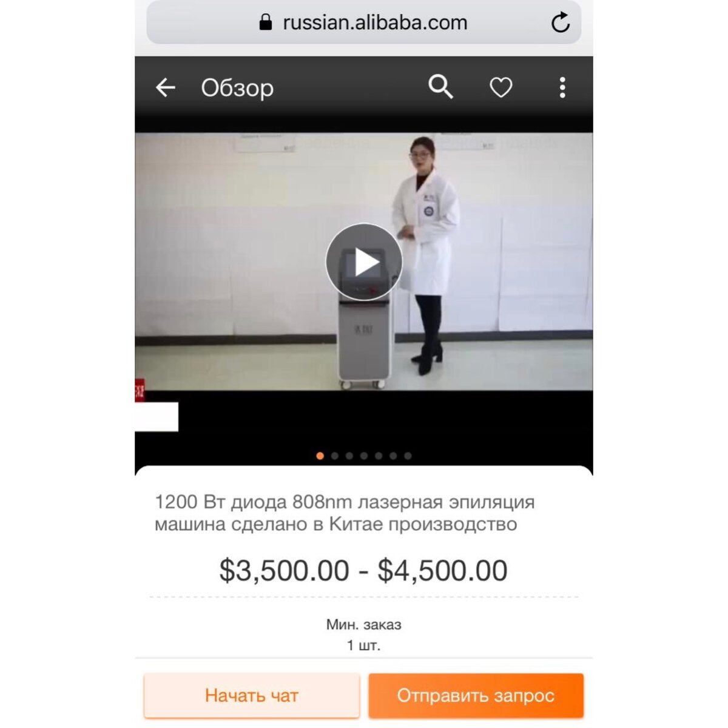
Task: Click the red badge at video corner
Action: [140, 389]
